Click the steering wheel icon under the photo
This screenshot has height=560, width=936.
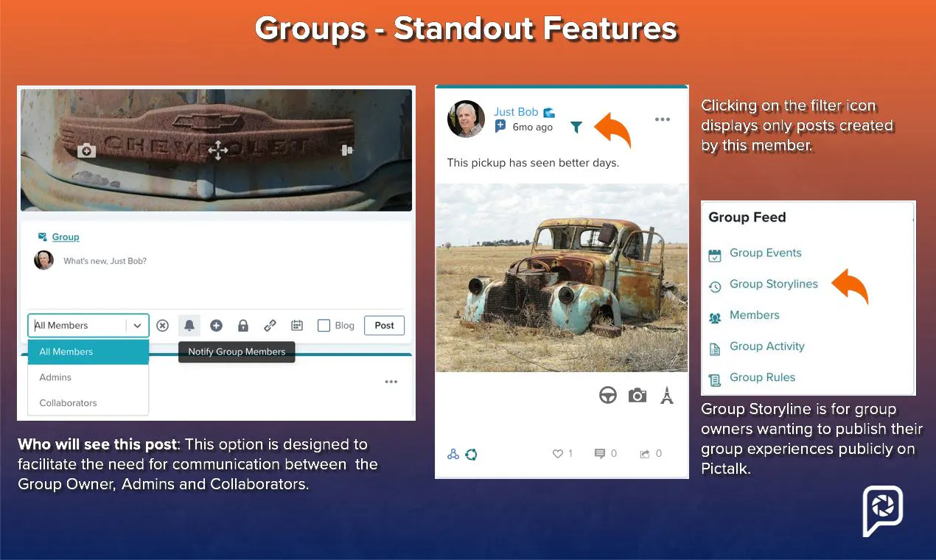pyautogui.click(x=608, y=396)
